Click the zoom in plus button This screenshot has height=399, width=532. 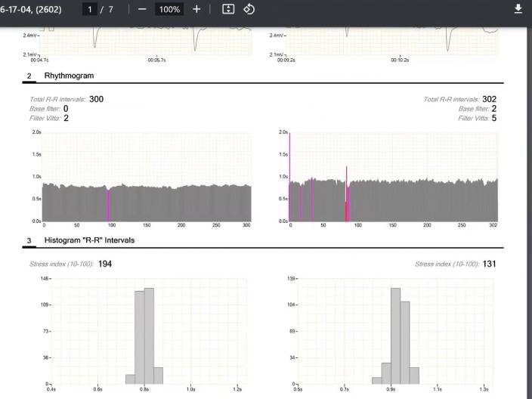[196, 9]
